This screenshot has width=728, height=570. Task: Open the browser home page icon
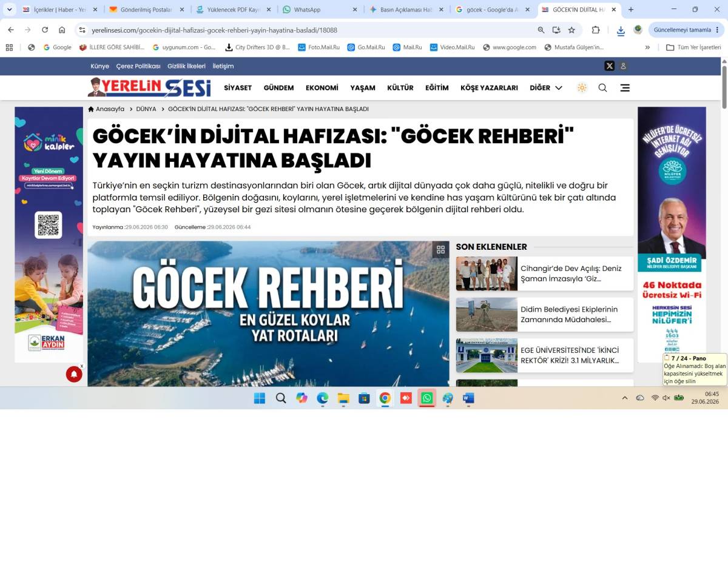point(62,30)
